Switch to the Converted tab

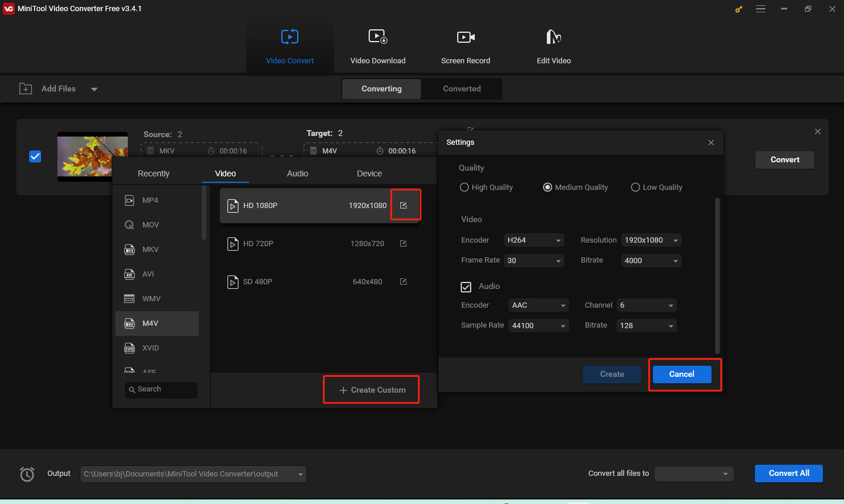click(x=462, y=89)
